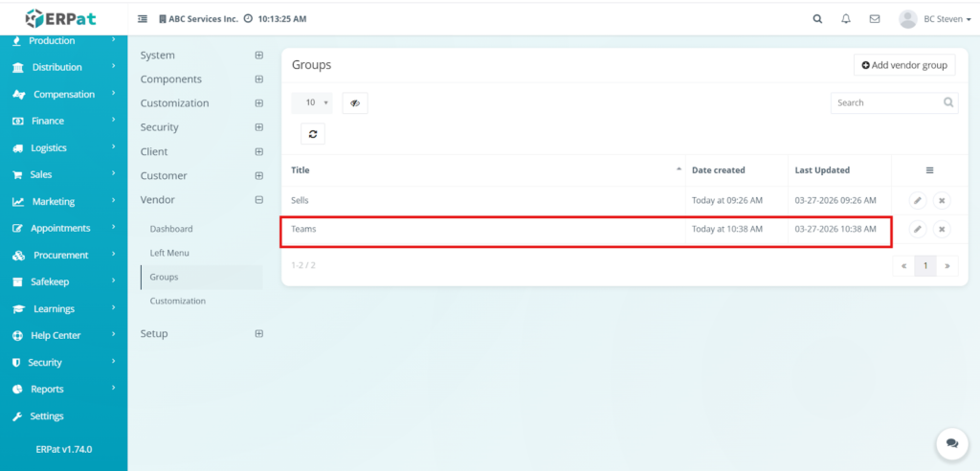
Task: Open the Left Menu settings item
Action: click(169, 253)
